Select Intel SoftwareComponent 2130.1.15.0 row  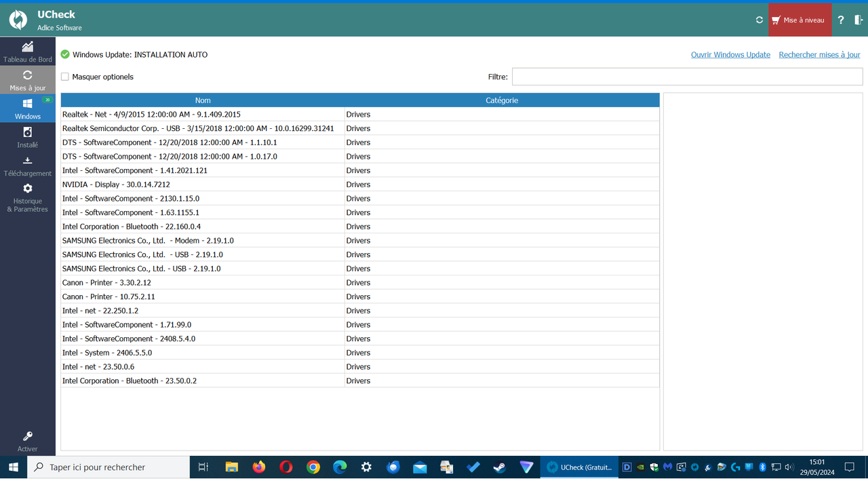pos(360,199)
